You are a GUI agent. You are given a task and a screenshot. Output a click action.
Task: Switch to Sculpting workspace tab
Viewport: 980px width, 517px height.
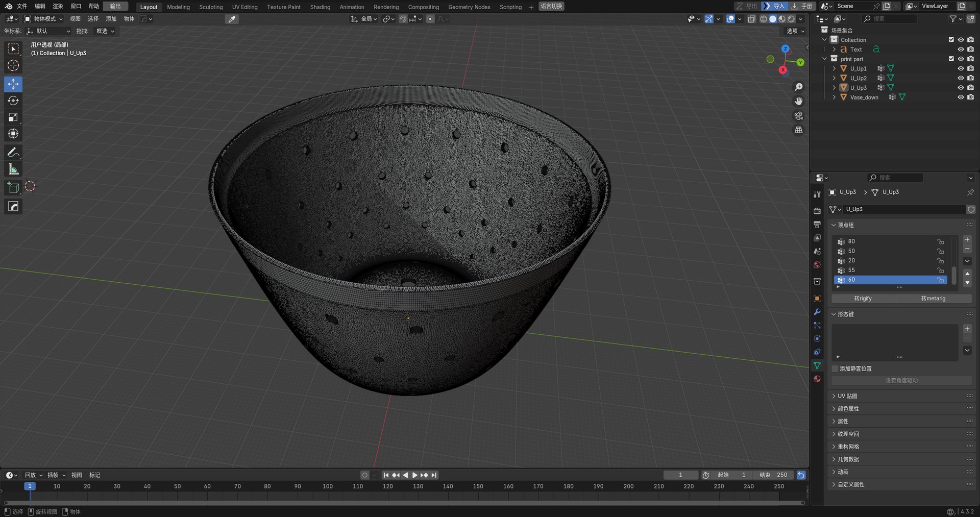click(211, 7)
